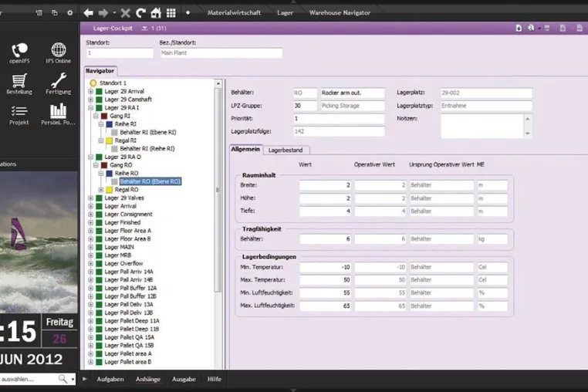
Task: Click the search magnifier icon at bottom
Action: 63,379
